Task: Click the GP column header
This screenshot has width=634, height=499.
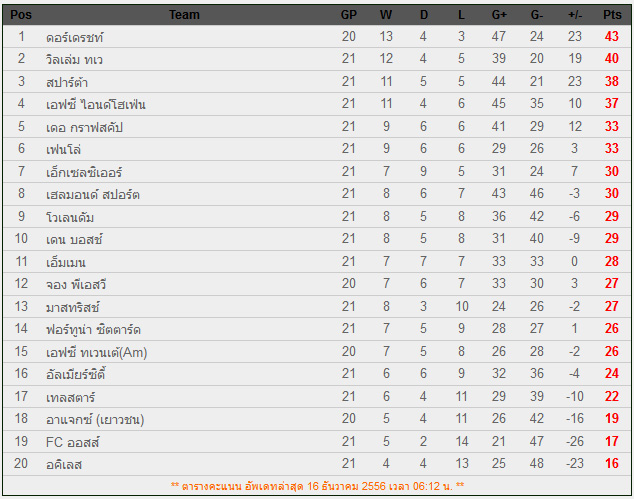Action: tap(349, 14)
